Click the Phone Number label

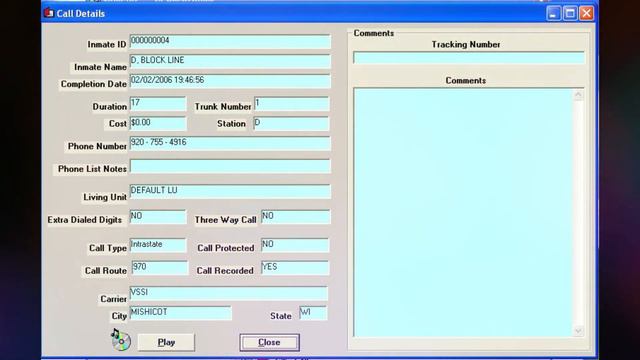[x=97, y=146]
